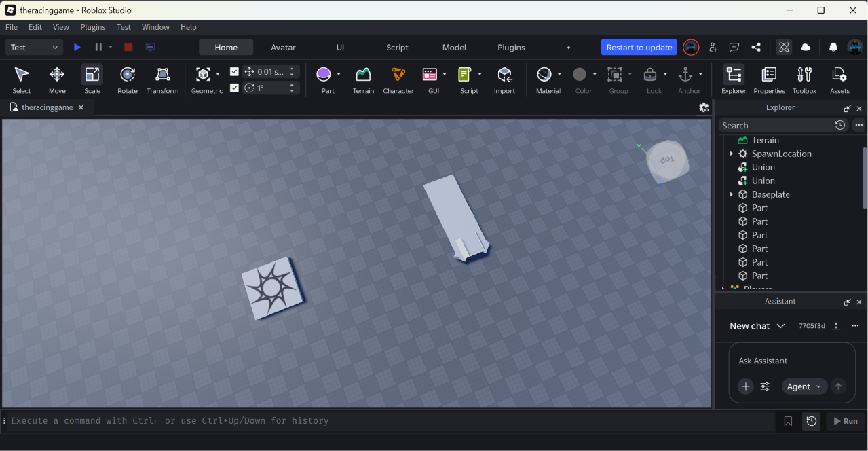Click the Script tool icon

[465, 74]
